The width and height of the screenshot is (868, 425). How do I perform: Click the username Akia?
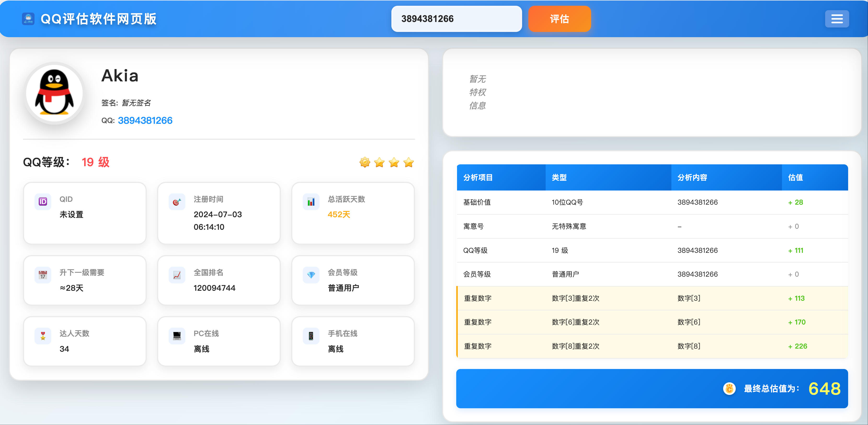(120, 76)
